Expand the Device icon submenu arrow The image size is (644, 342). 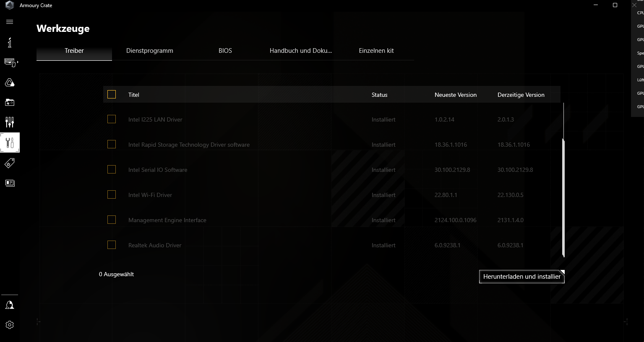18,62
